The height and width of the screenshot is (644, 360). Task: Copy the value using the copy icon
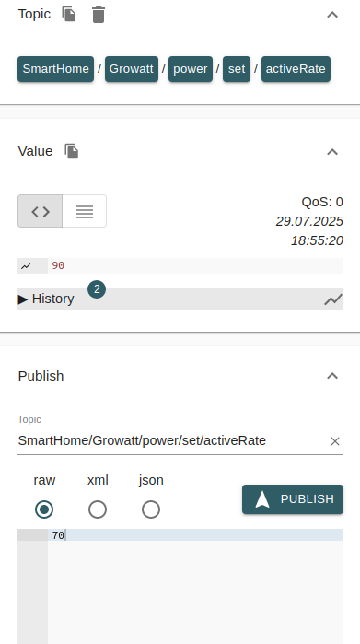tap(72, 151)
